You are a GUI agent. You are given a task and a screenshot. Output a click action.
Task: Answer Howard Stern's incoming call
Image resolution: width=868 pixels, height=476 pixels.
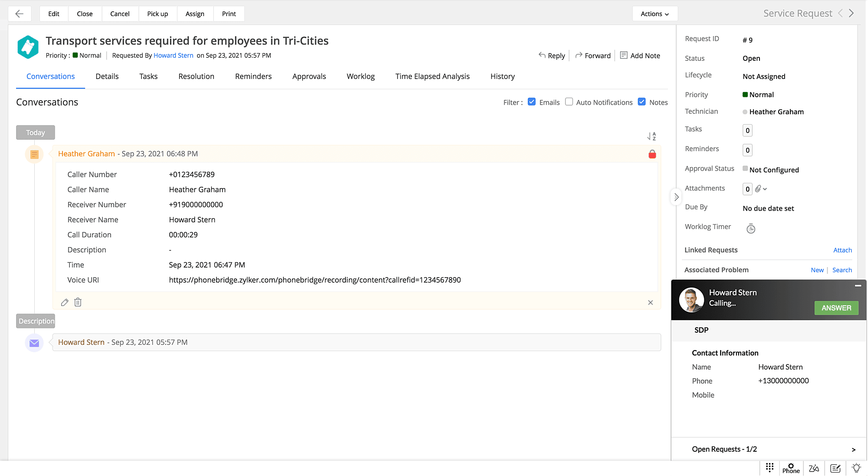point(836,308)
